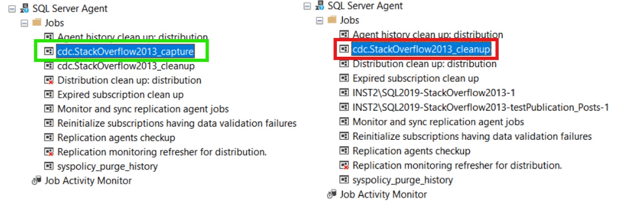Select right Expired subscription clean up job
Viewport: 644px width, 210px height.
416,78
